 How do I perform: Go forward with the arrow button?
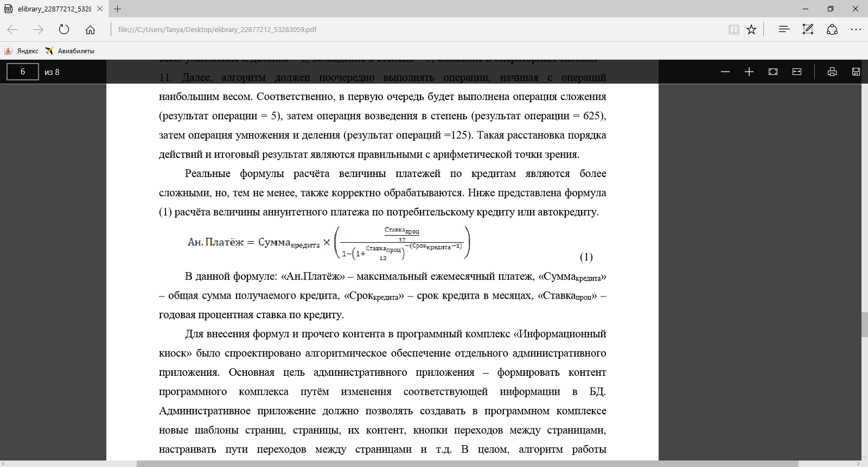[38, 29]
